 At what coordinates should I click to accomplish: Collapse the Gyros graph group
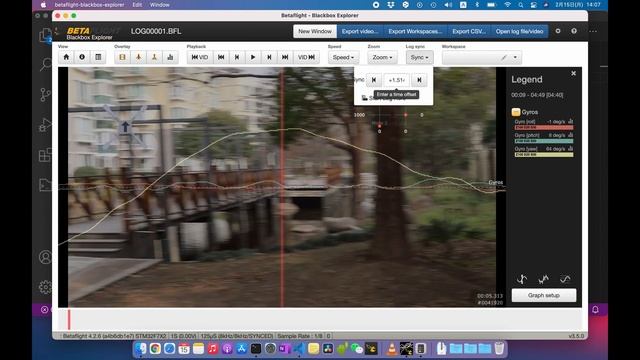(x=516, y=112)
